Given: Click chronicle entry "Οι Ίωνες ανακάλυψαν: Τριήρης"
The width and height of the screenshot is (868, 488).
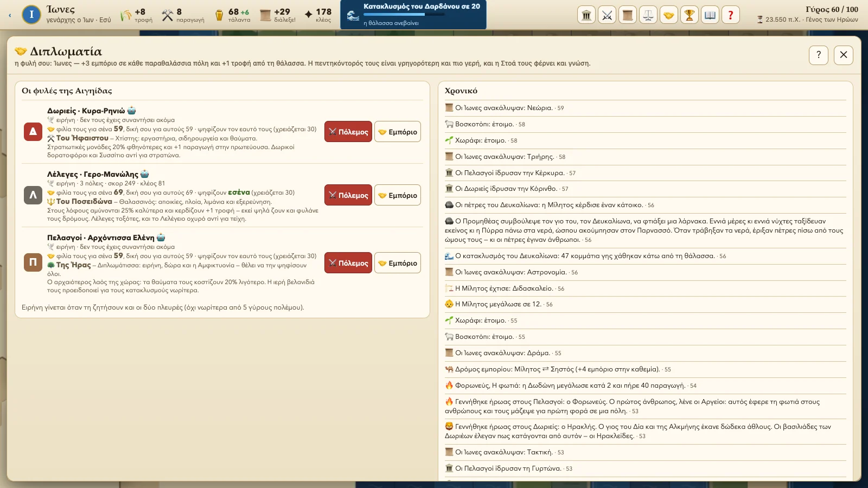Looking at the screenshot, I should pyautogui.click(x=646, y=157).
